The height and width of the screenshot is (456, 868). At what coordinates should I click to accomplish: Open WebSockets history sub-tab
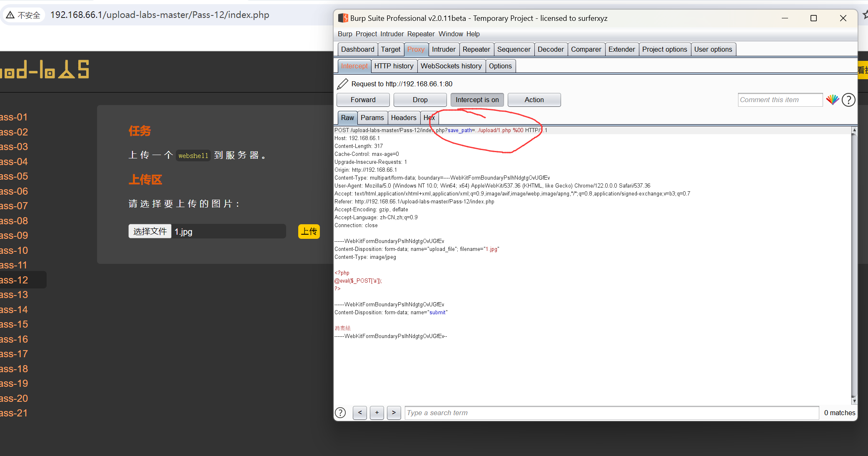(451, 66)
